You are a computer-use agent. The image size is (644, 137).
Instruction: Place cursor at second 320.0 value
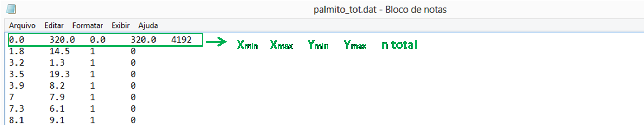click(143, 40)
